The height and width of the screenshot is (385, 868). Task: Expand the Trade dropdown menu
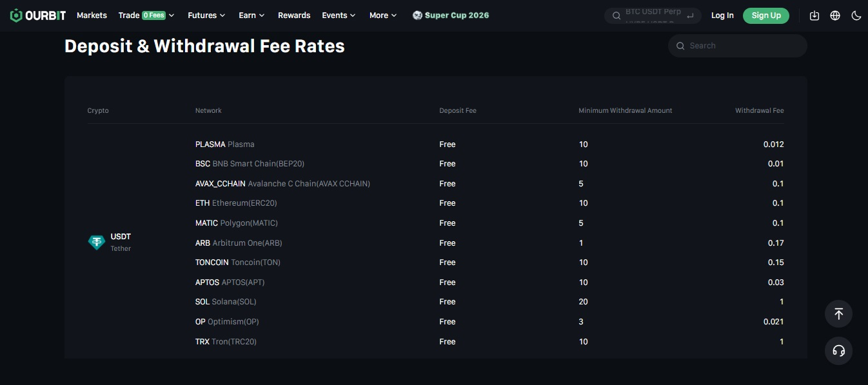146,15
